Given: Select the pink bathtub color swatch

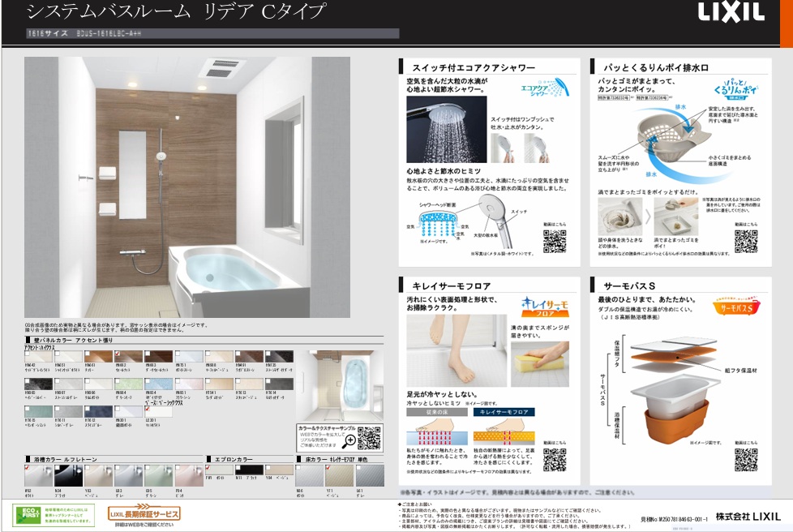Looking at the screenshot, I should 188,476.
